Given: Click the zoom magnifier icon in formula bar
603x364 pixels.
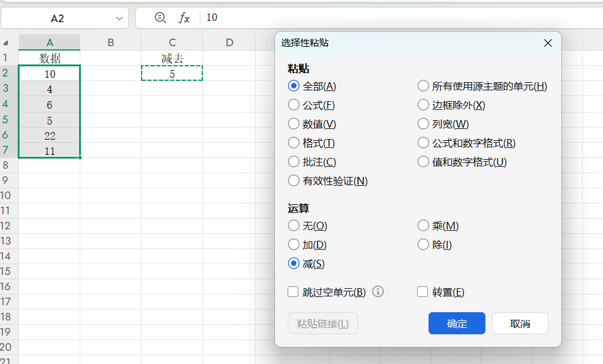Looking at the screenshot, I should tap(161, 18).
